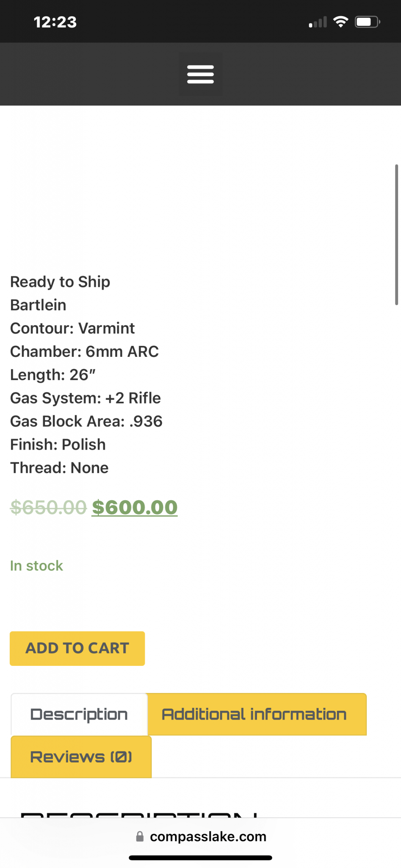Tap the Ready to Ship text
The height and width of the screenshot is (868, 401).
tap(60, 282)
